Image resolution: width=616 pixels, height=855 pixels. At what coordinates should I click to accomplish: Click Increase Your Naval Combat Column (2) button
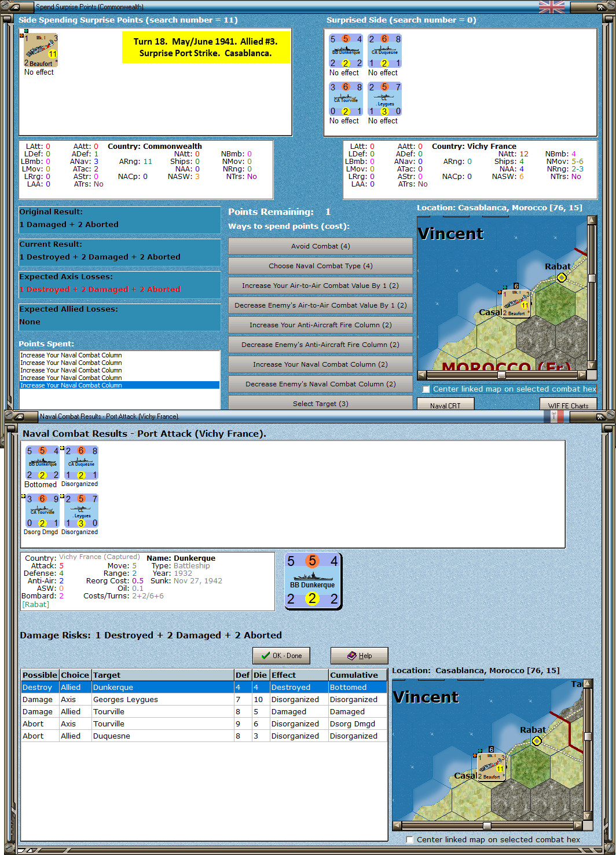pos(320,364)
